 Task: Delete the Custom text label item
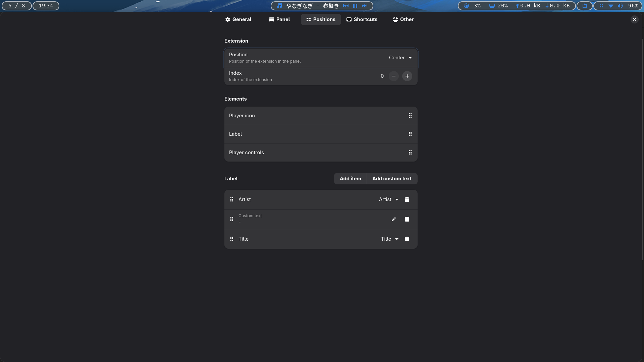point(407,219)
